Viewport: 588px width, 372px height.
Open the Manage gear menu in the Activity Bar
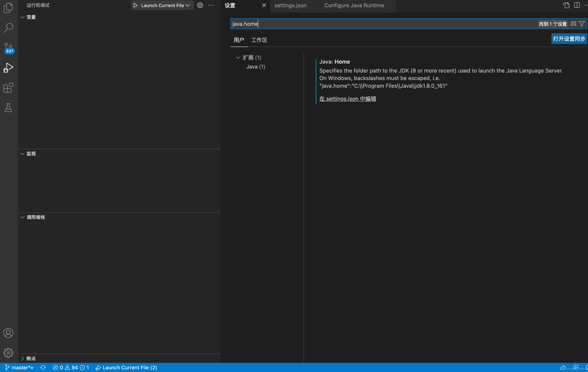(8, 353)
